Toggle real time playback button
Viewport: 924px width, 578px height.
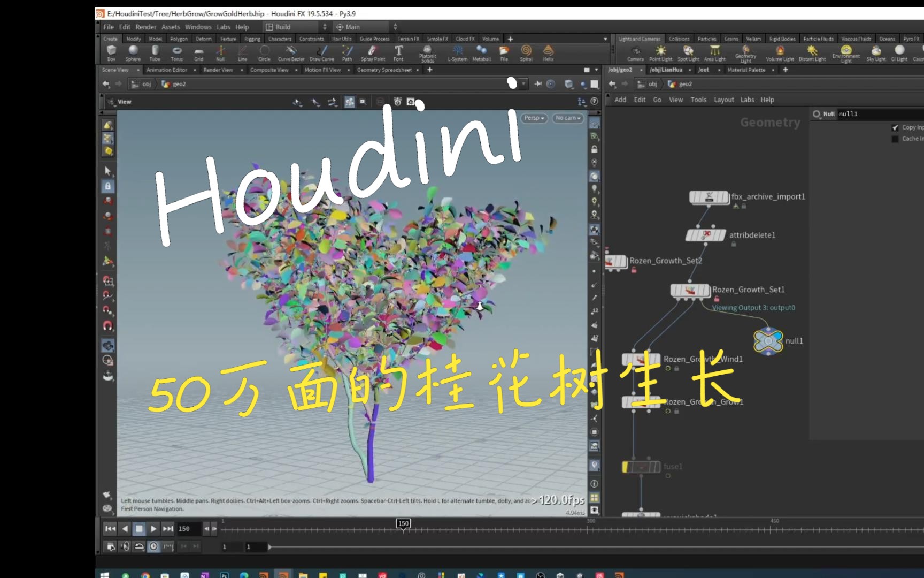coord(153,546)
